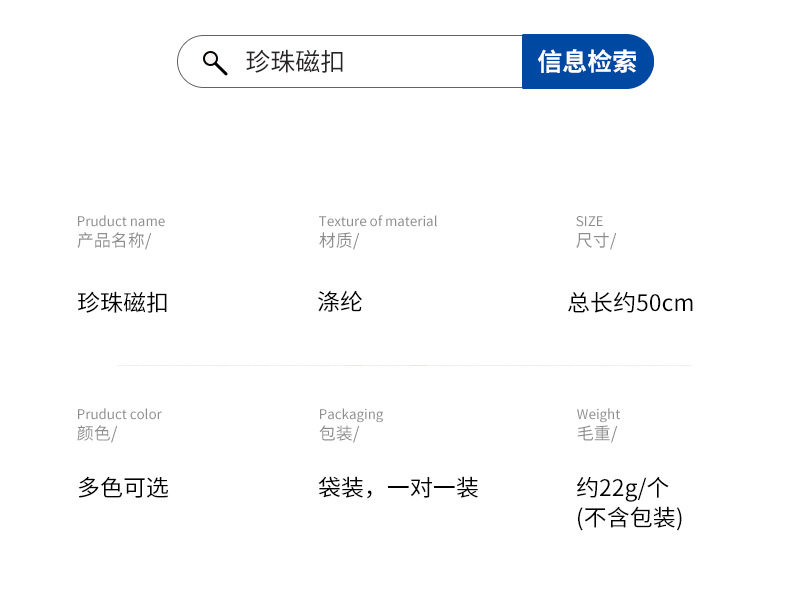Screen dimensions: 790x597
Task: Select the '产品名称/' label
Action: [x=114, y=240]
